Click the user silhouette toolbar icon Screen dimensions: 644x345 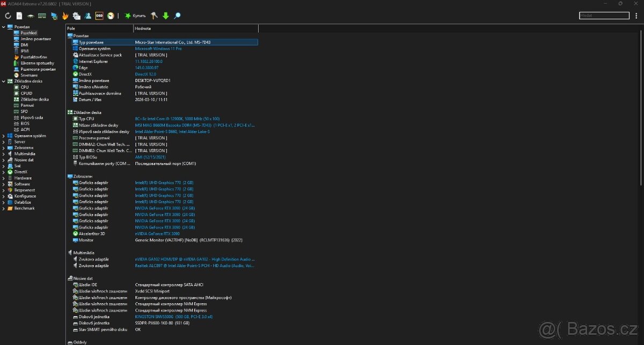click(88, 16)
